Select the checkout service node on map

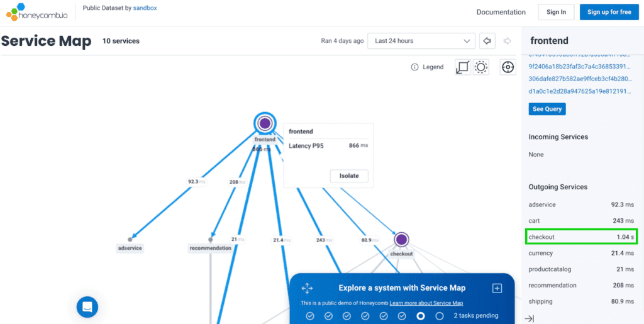tap(401, 240)
